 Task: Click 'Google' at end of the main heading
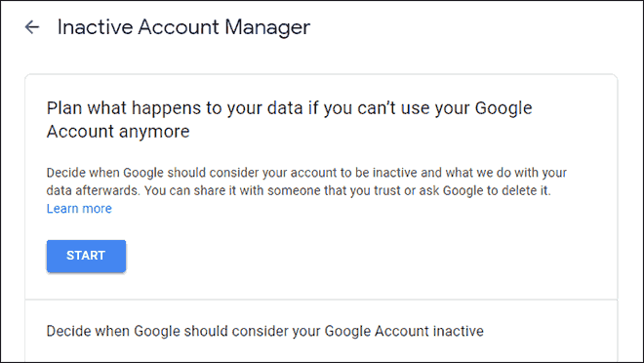[503, 108]
